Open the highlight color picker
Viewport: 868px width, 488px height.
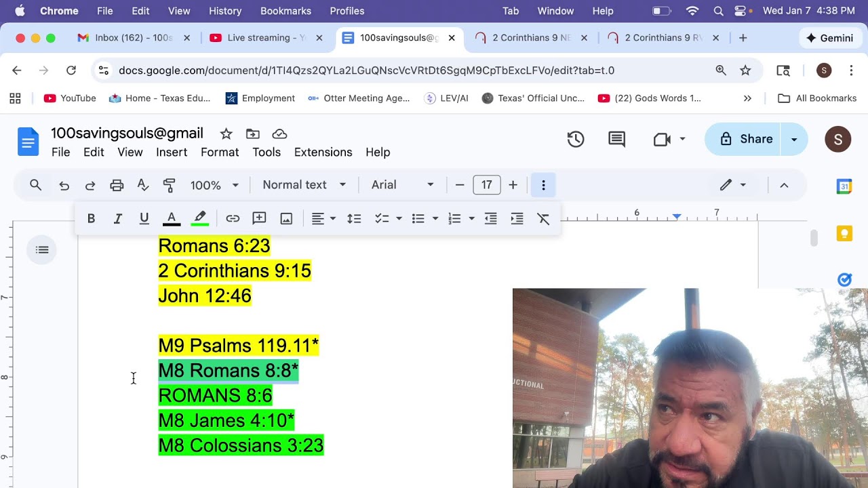click(199, 218)
